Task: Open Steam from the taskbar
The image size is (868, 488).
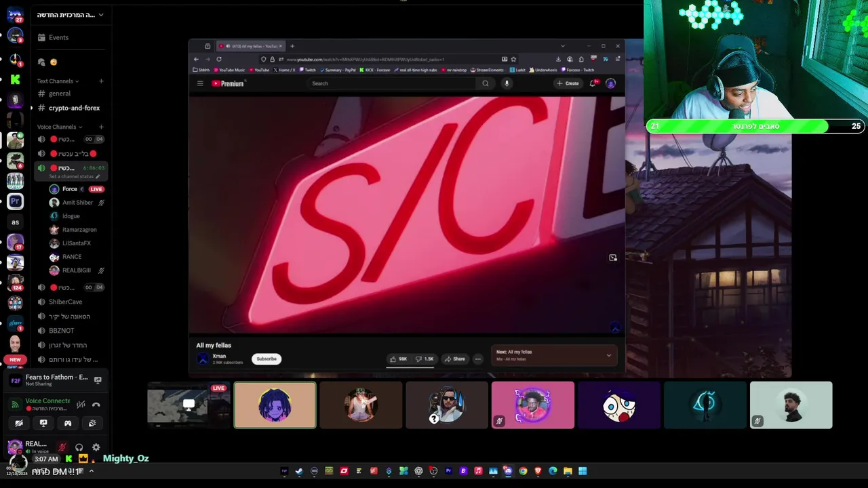Action: [x=299, y=471]
